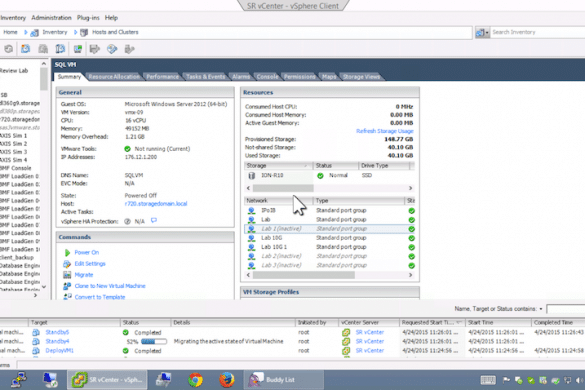Click the Status column header in tasks
Screen dimensions: 585x390
click(x=145, y=322)
